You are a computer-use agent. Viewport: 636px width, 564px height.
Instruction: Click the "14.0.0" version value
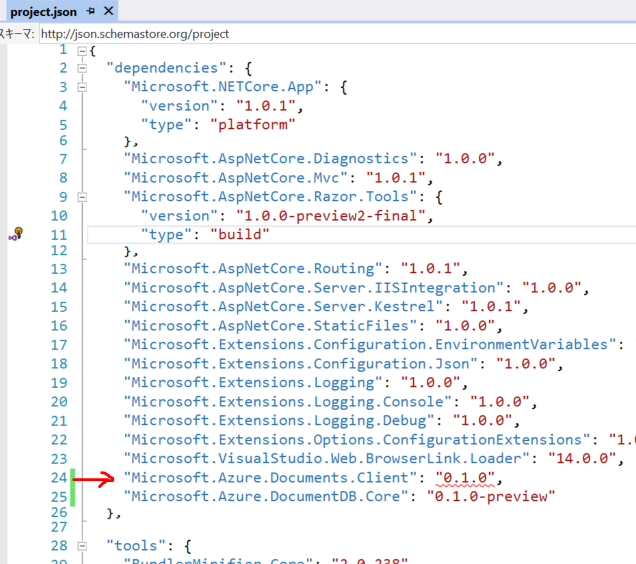(582, 459)
